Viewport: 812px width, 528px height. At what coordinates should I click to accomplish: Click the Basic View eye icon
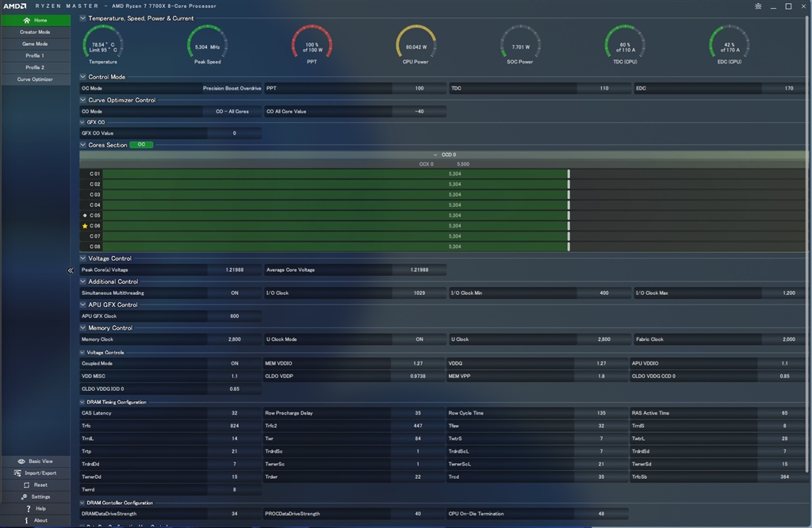(x=21, y=461)
